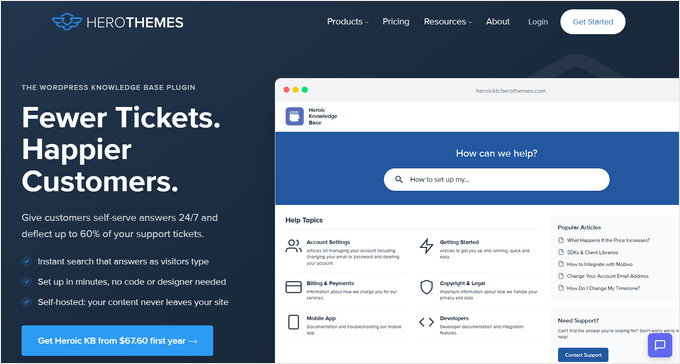680x364 pixels.
Task: Click the Billing & Payments card icon
Action: pos(294,287)
